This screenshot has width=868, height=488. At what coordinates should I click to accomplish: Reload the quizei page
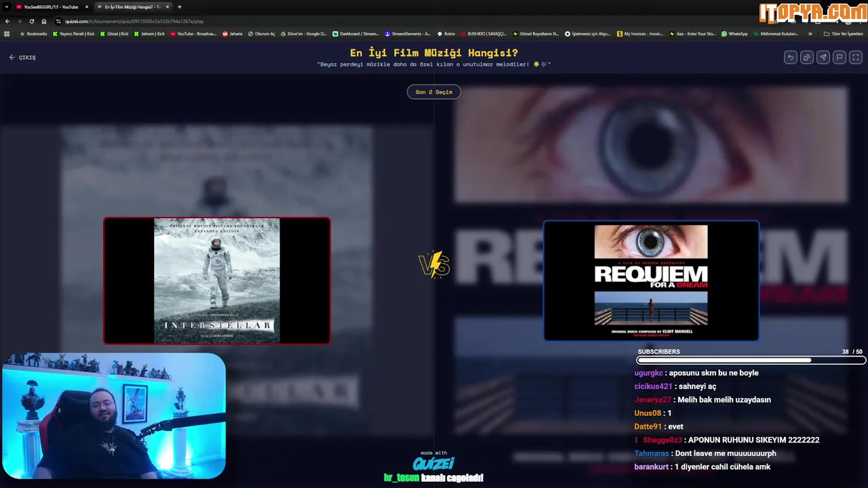point(31,21)
